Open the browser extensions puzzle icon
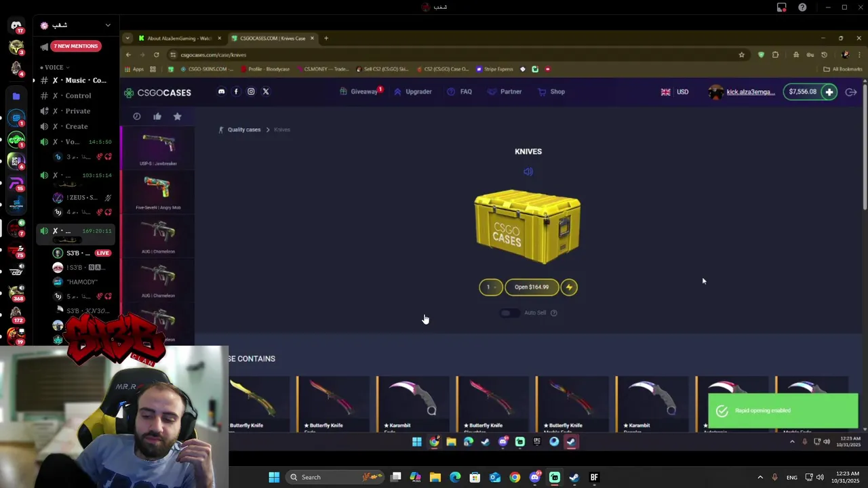This screenshot has height=488, width=868. 775,55
